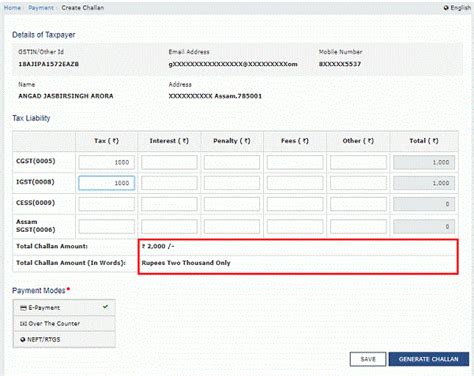The image size is (474, 376).
Task: Click the Payment Modes heading
Action: (39, 291)
